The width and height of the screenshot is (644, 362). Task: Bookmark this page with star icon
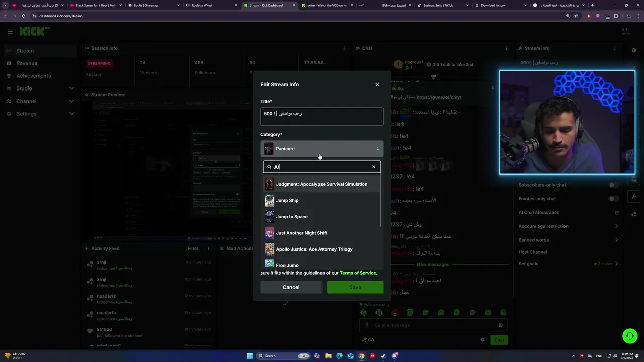click(576, 16)
